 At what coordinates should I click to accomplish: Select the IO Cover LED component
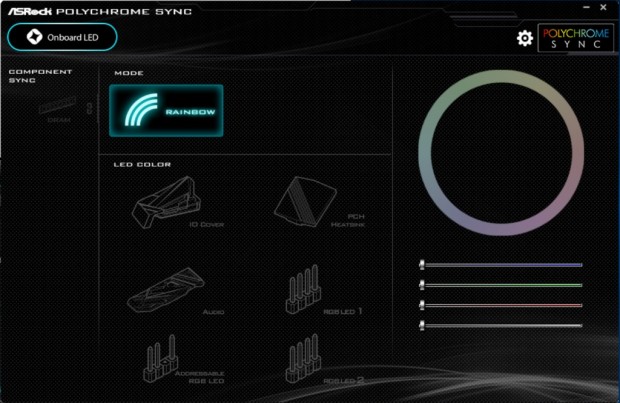click(x=178, y=203)
